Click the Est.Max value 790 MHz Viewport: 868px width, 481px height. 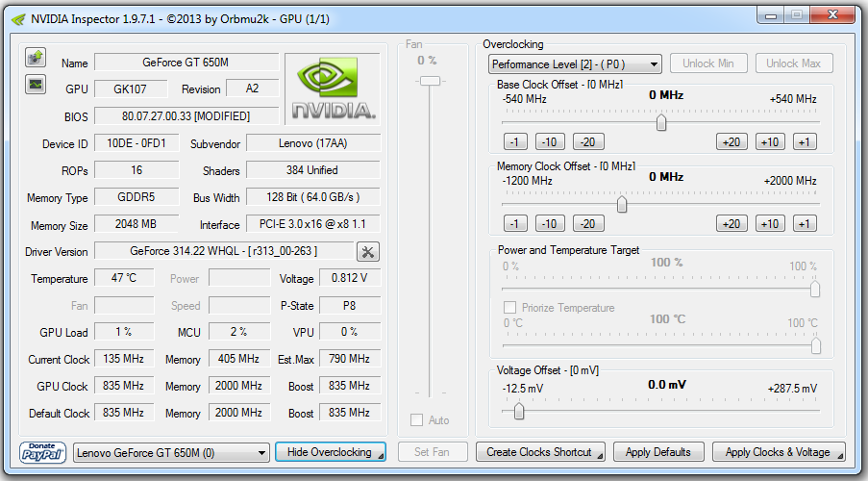click(x=350, y=359)
